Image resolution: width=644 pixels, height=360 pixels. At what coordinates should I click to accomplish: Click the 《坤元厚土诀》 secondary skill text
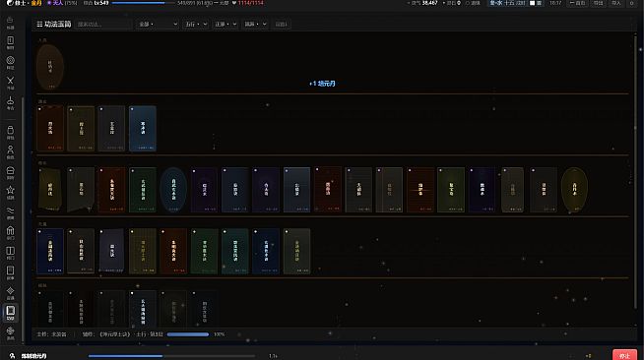(x=115, y=334)
